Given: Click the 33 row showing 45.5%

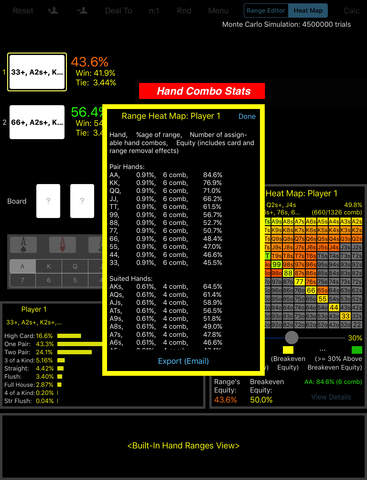Looking at the screenshot, I should click(166, 263).
